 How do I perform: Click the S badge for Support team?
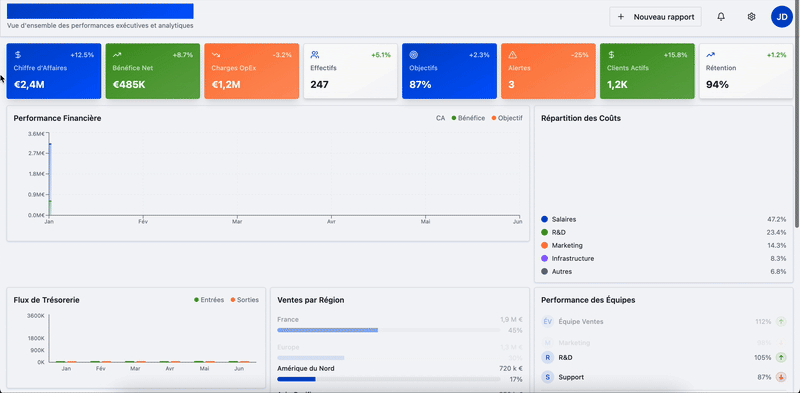tap(547, 377)
